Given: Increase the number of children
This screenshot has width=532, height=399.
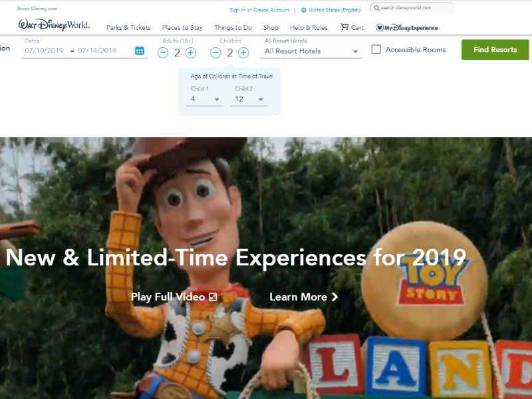Looking at the screenshot, I should coord(243,53).
